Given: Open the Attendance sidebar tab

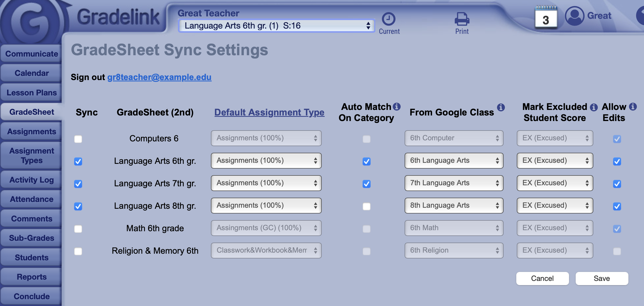Looking at the screenshot, I should click(x=32, y=199).
